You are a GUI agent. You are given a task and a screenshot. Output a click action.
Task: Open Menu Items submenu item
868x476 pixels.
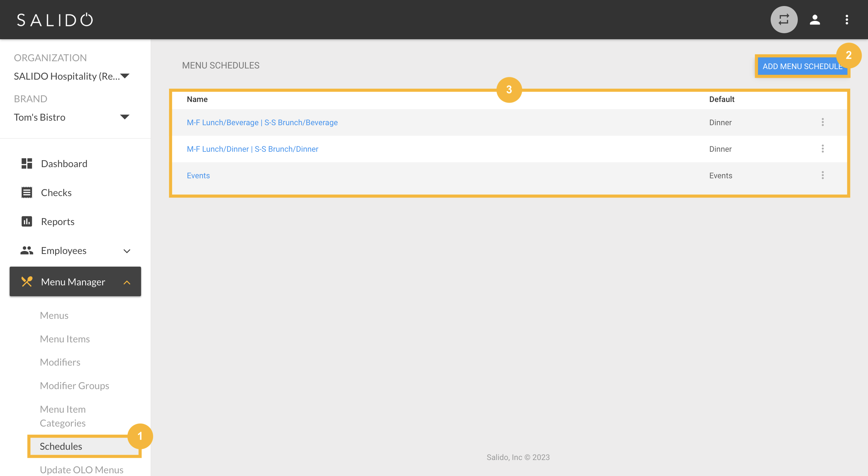coord(65,339)
